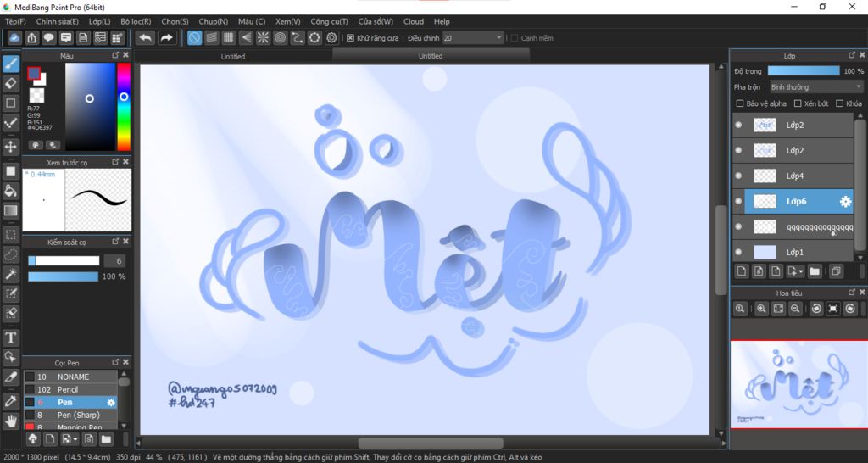868x463 pixels.
Task: Click the cloud save icon
Action: pos(14,37)
